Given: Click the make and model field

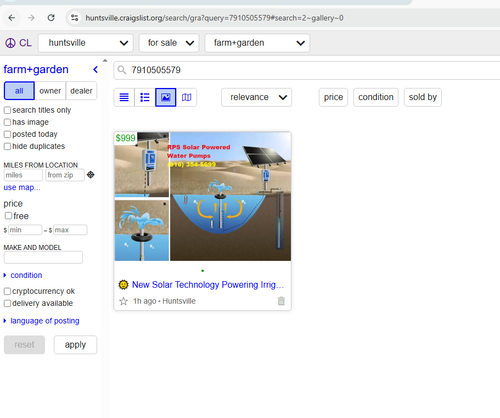Looking at the screenshot, I should (43, 258).
